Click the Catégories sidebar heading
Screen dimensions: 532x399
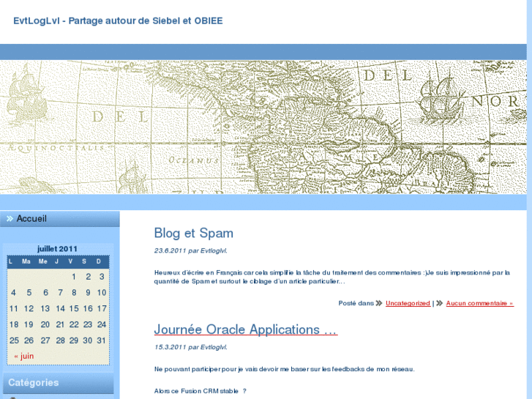coord(33,383)
